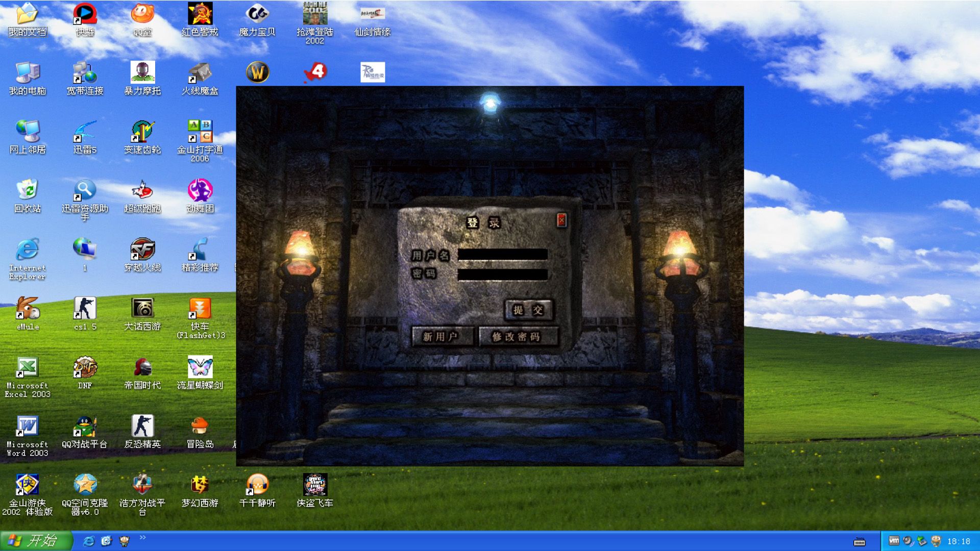Click the 新用户 button to register

pos(443,337)
